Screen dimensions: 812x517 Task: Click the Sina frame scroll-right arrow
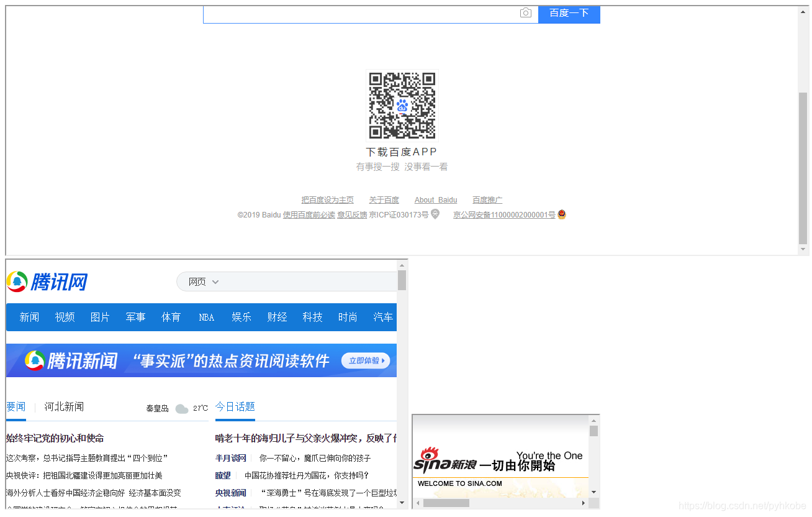click(583, 503)
